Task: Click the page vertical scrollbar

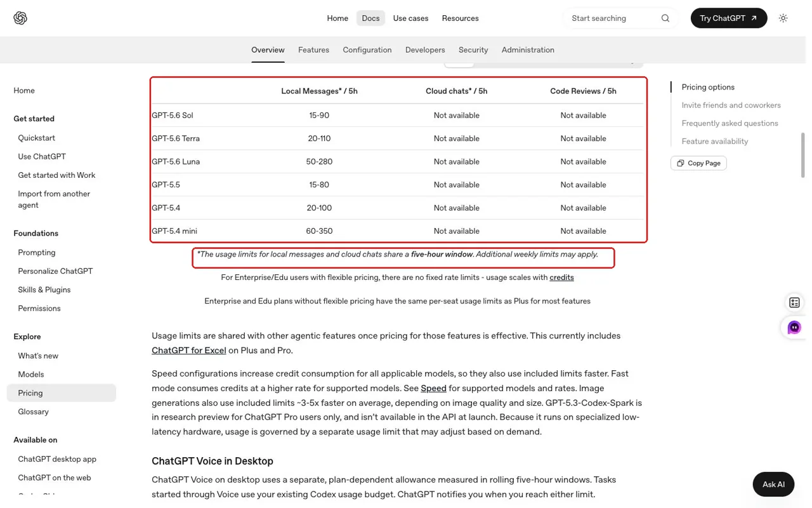Action: click(803, 155)
